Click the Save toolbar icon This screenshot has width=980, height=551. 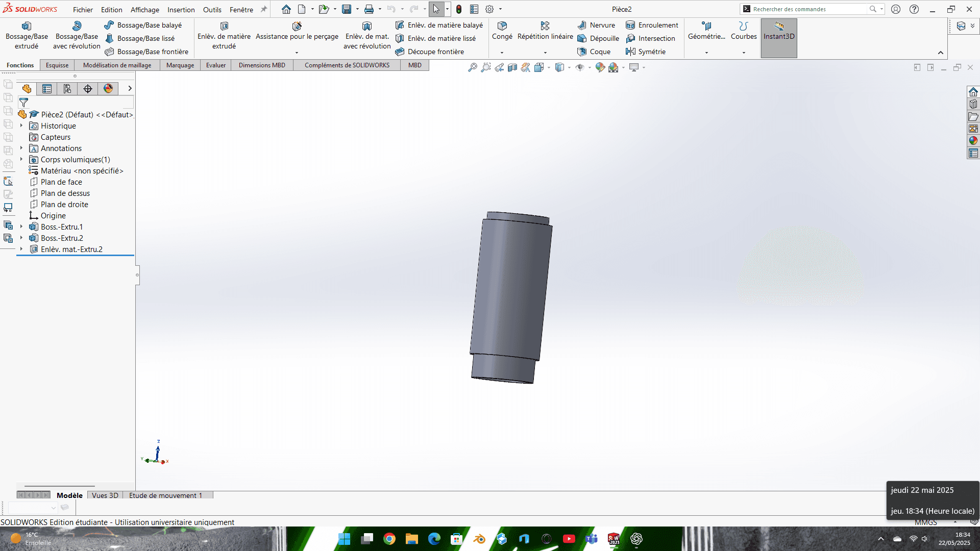pos(347,9)
